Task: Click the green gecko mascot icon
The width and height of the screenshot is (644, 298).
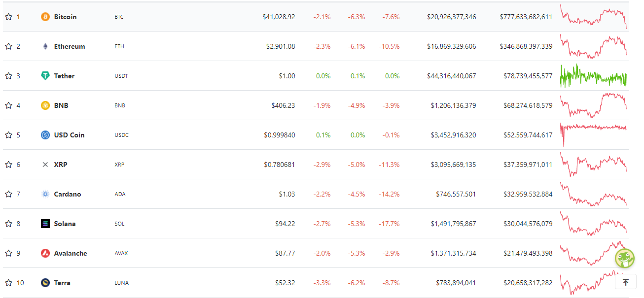Action: 625,258
